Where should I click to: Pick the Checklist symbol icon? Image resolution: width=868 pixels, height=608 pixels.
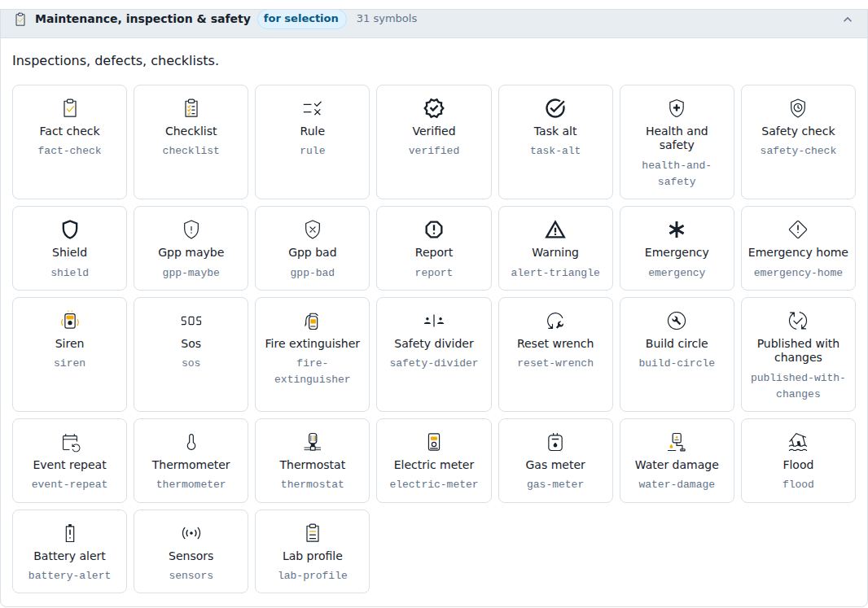[x=191, y=108]
